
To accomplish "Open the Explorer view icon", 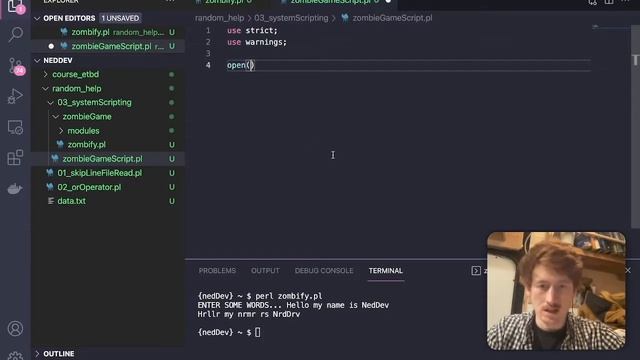I will tap(15, 6).
